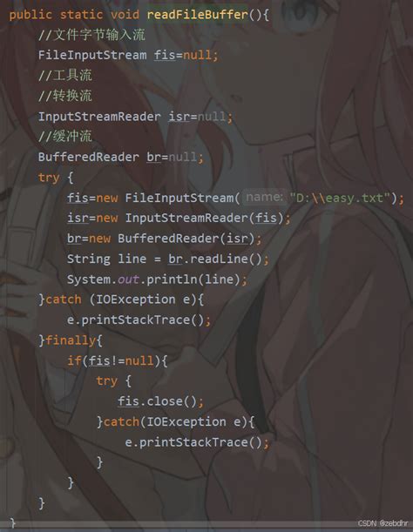Viewport: 413px width, 532px height.
Task: Click the 'if(fis!=null)' condition
Action: 113,360
